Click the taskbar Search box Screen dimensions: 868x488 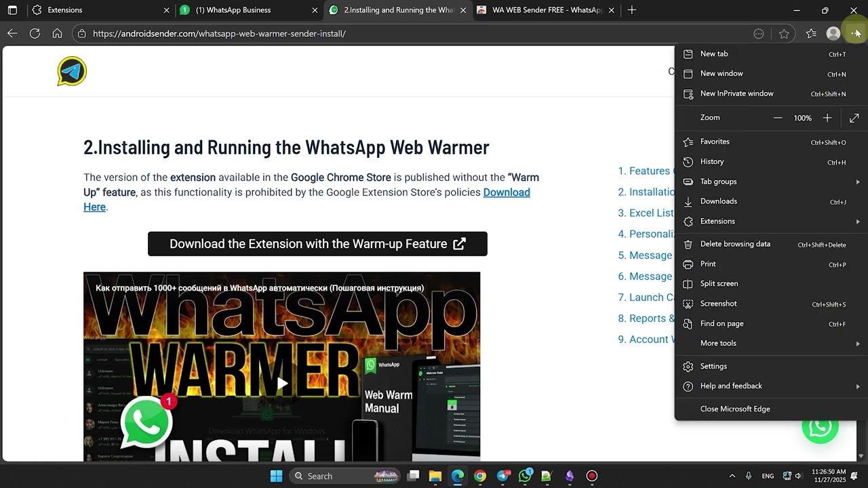coord(343,476)
